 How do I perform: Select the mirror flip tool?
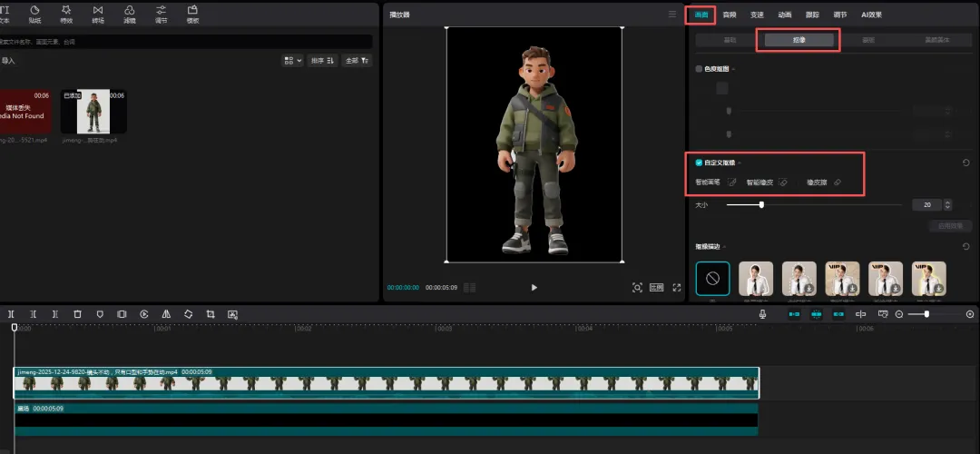[166, 314]
